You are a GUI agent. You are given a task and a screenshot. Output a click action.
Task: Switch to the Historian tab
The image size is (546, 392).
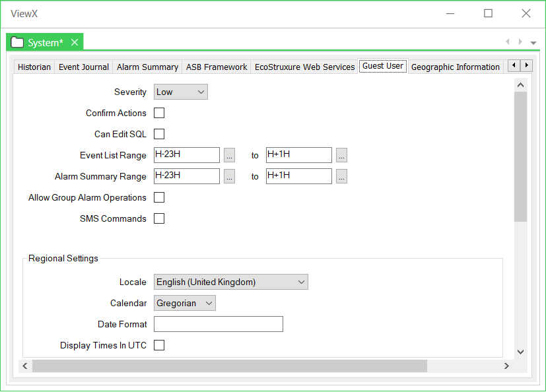tap(34, 67)
